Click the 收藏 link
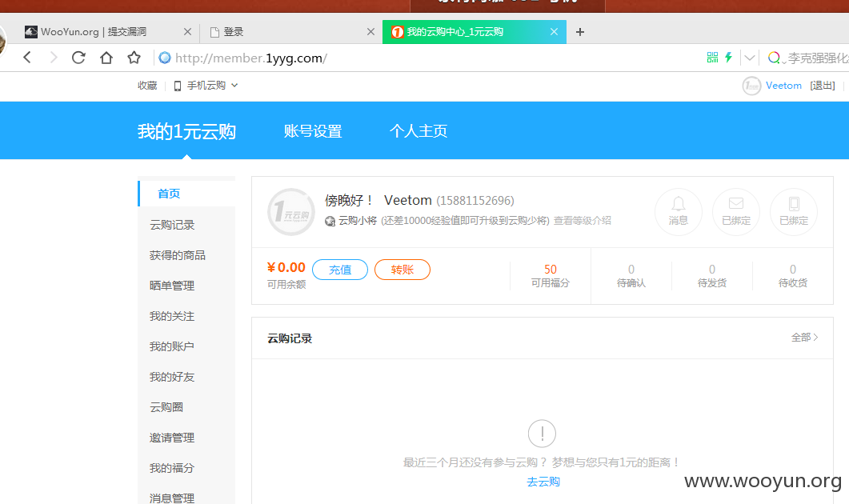The height and width of the screenshot is (504, 849). [147, 86]
